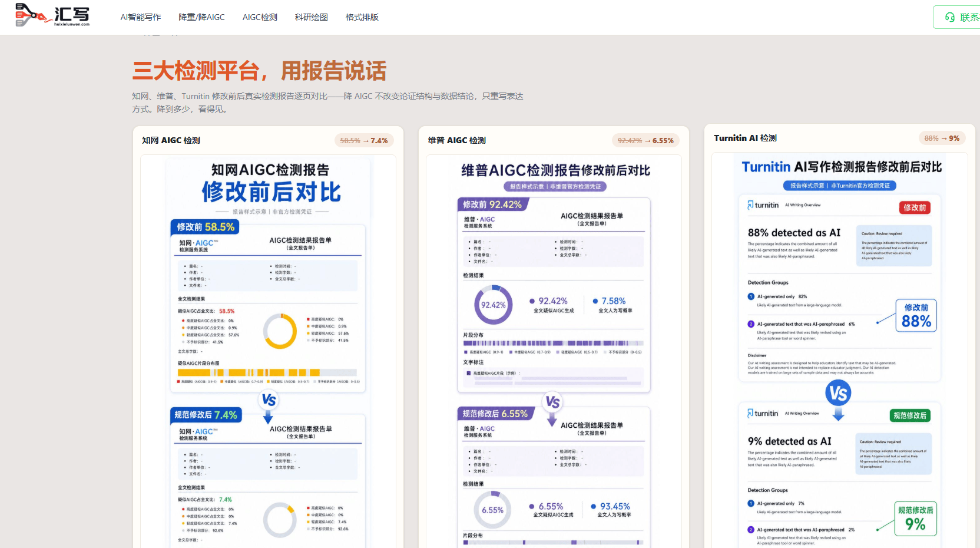Open the Turnitin AI写作检测报告 comparison image
Viewport: 980px width, 548px height.
[840, 351]
